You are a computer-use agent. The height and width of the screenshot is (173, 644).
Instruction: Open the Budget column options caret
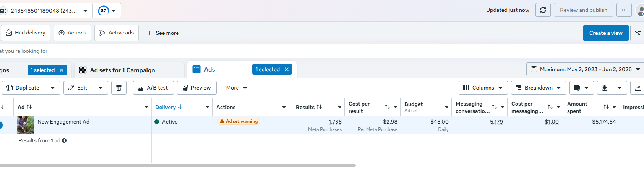pyautogui.click(x=447, y=107)
